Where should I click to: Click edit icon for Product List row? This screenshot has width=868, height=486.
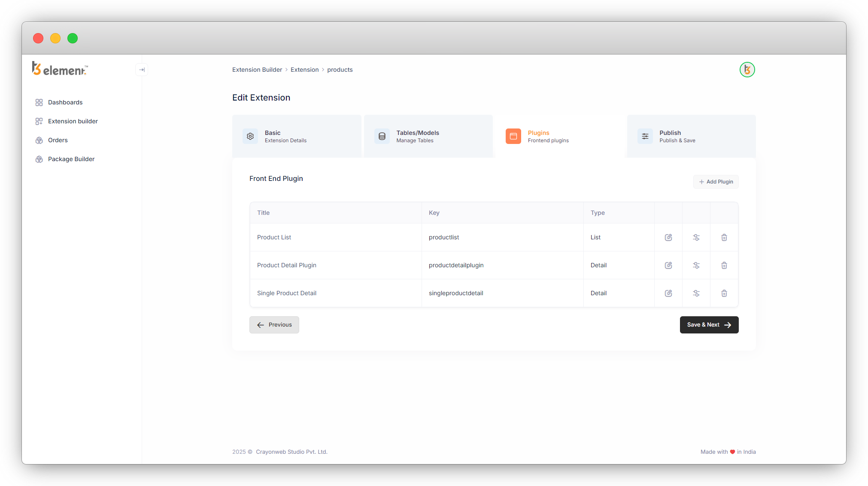click(x=668, y=237)
